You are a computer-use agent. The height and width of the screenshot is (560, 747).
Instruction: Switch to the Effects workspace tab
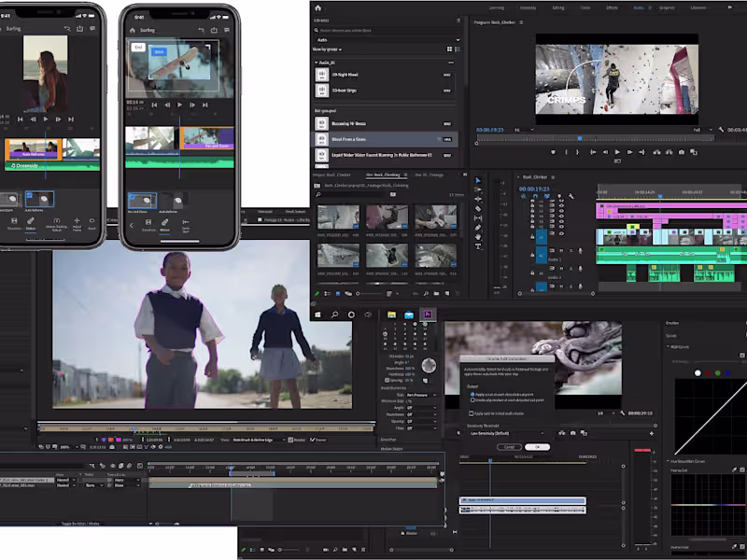point(612,7)
